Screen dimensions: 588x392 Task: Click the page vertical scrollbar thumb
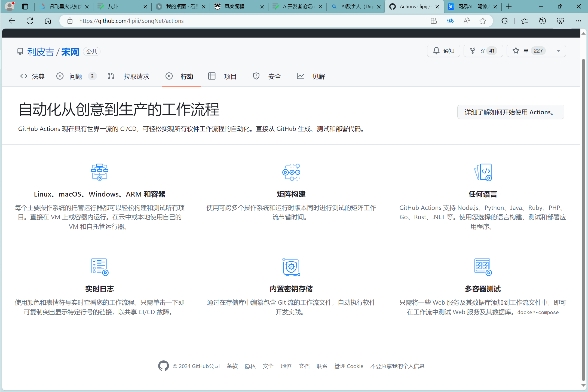[x=583, y=220]
